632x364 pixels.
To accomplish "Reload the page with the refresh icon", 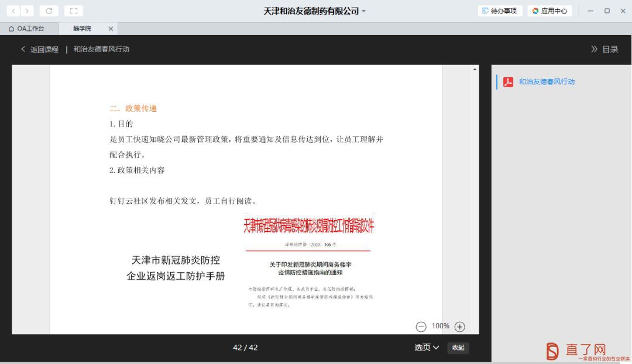I will click(49, 11).
